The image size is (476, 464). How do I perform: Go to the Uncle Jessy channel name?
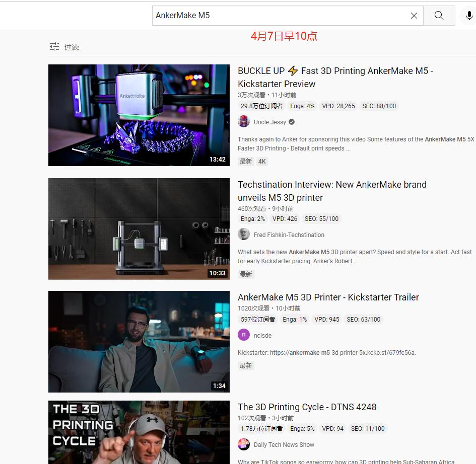point(269,122)
